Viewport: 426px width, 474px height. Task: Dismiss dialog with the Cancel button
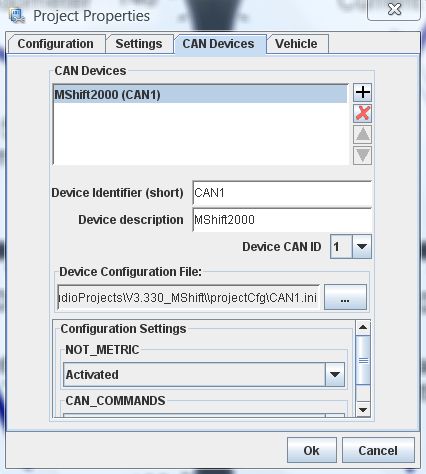tap(378, 451)
